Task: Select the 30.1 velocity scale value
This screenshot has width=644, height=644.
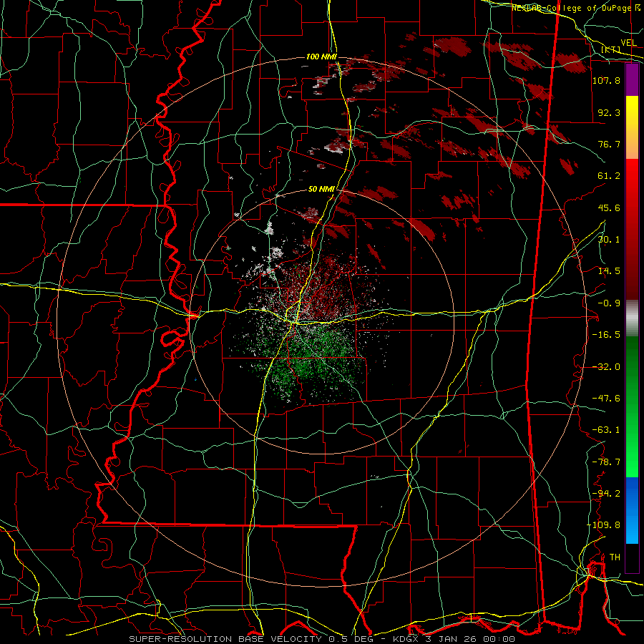Action: 609,240
